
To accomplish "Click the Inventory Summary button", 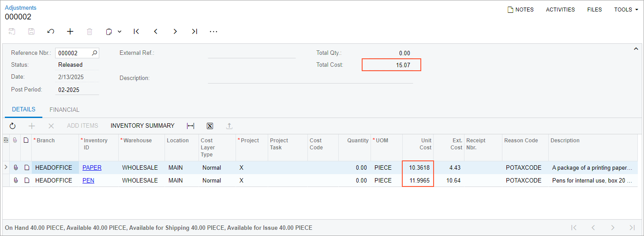I will [142, 126].
